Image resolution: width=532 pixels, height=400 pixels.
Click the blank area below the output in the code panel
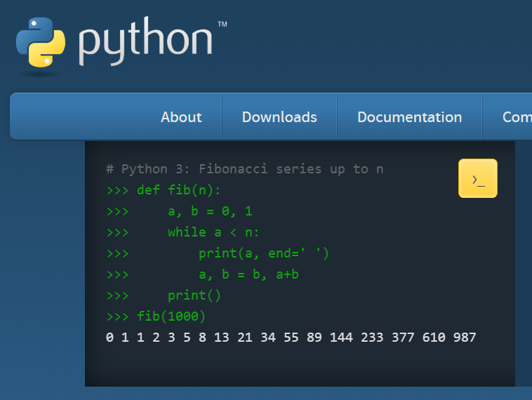300,366
